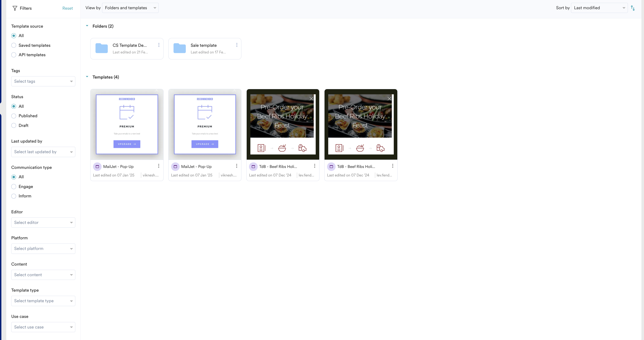The height and width of the screenshot is (340, 644).
Task: Collapse the Templates section
Action: (x=87, y=77)
